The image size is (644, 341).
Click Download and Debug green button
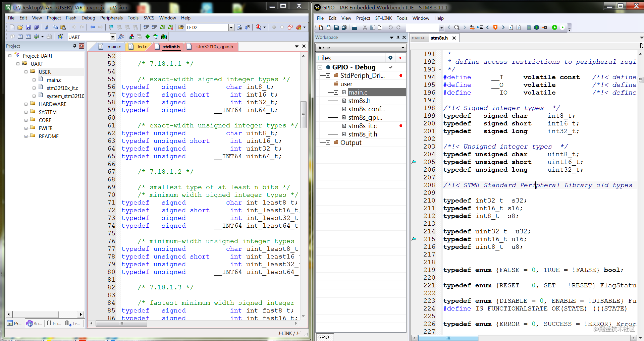[x=554, y=27]
